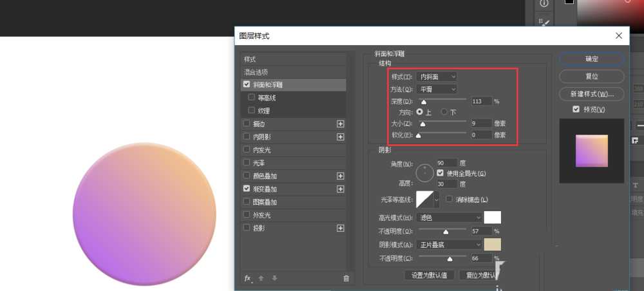Open the info panel icon

pyautogui.click(x=544, y=4)
